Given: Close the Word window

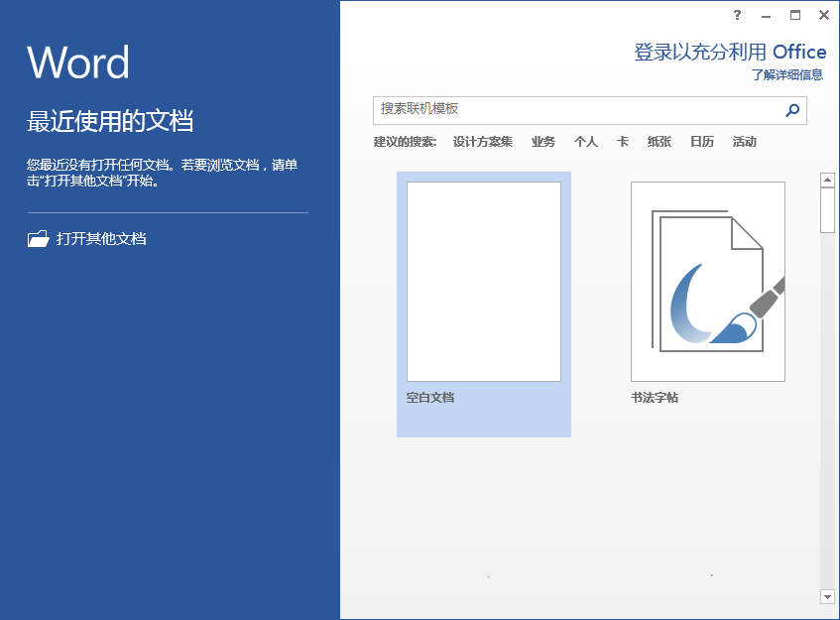Looking at the screenshot, I should tap(824, 15).
